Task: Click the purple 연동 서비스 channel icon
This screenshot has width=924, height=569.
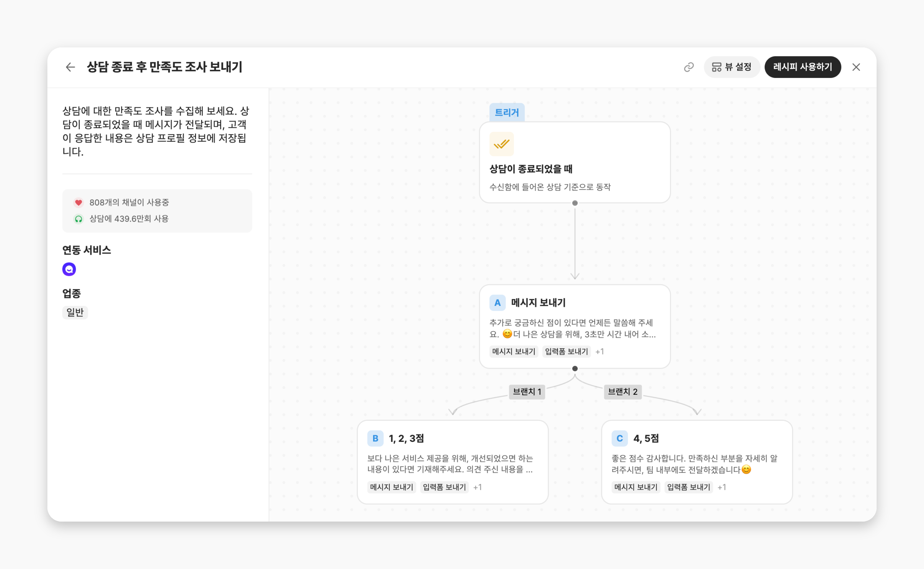Action: pos(69,269)
